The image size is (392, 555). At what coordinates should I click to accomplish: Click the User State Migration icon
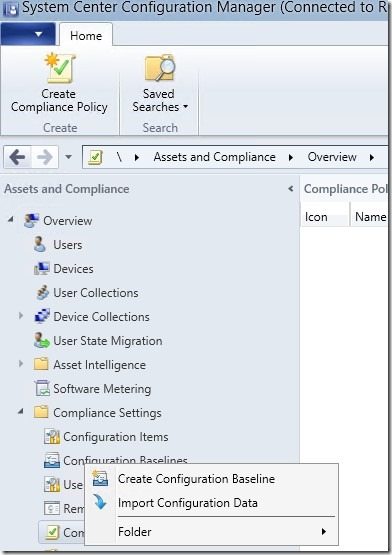pyautogui.click(x=41, y=341)
